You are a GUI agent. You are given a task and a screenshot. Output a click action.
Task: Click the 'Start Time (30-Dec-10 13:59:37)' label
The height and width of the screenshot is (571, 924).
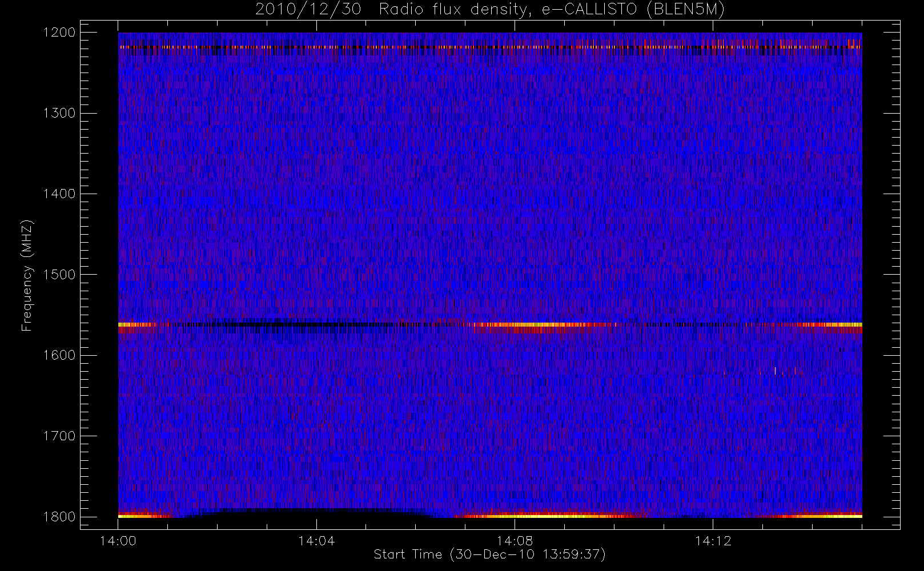coord(489,554)
